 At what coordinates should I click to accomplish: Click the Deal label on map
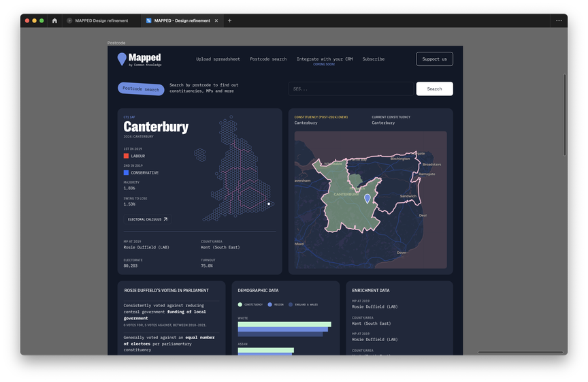[423, 215]
